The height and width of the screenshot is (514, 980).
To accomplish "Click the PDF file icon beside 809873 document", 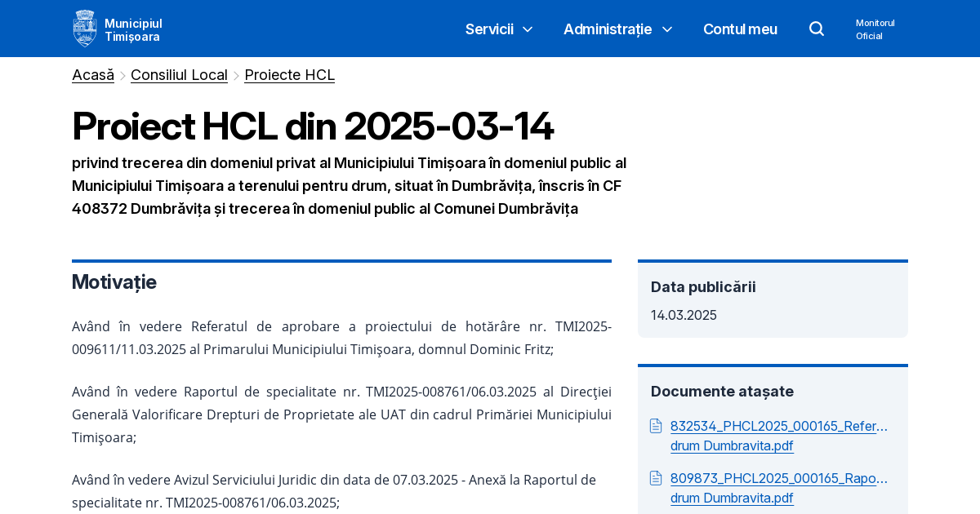I will click(x=656, y=478).
